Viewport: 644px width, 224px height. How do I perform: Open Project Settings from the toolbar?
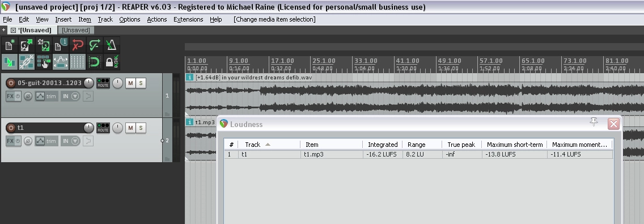click(x=60, y=45)
